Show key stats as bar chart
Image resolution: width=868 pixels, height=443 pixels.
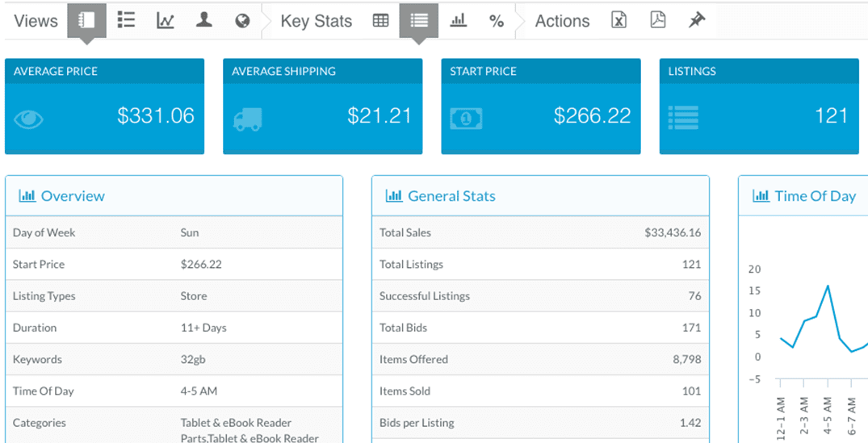[458, 21]
